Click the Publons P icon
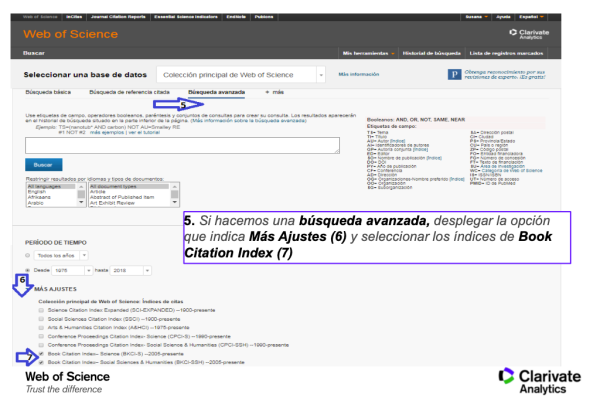This screenshot has width=600, height=401. (454, 74)
